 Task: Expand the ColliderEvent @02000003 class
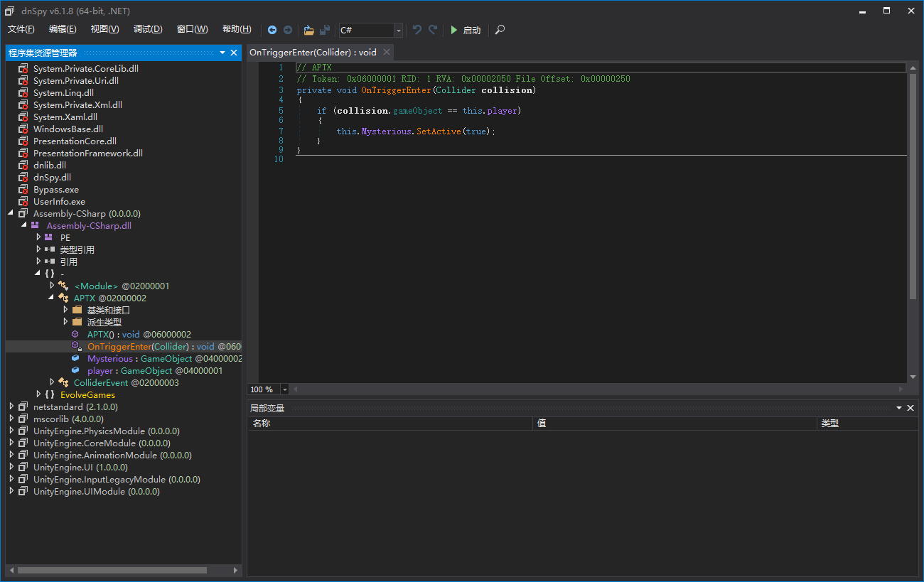pyautogui.click(x=52, y=382)
